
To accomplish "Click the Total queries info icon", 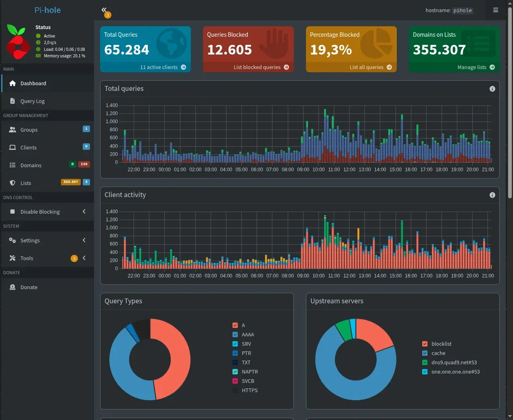I will tap(492, 89).
